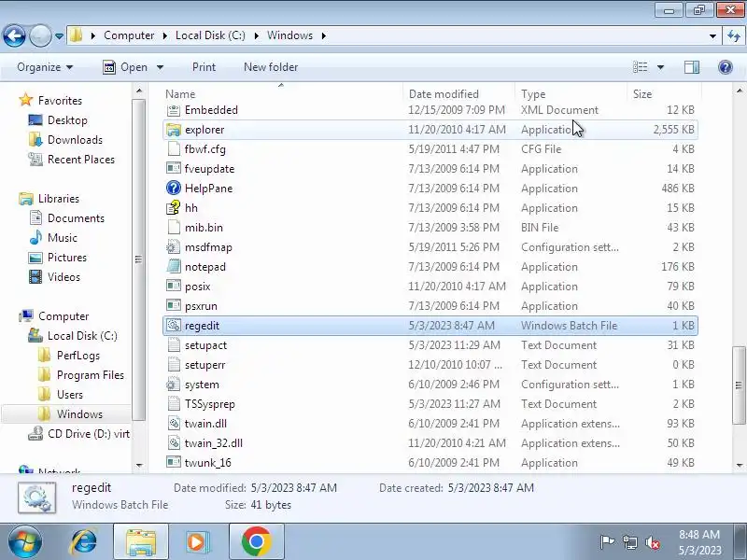Select the TSSysprep text document

click(x=430, y=404)
